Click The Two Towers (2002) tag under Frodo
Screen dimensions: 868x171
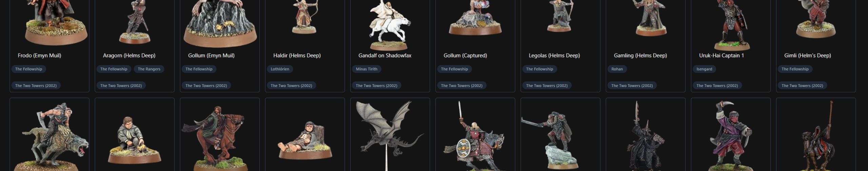[x=36, y=86]
